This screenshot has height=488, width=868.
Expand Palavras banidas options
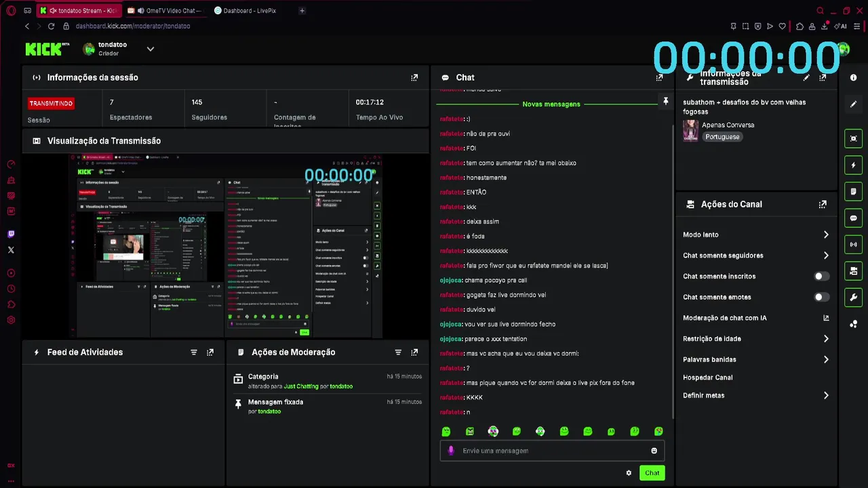point(825,359)
